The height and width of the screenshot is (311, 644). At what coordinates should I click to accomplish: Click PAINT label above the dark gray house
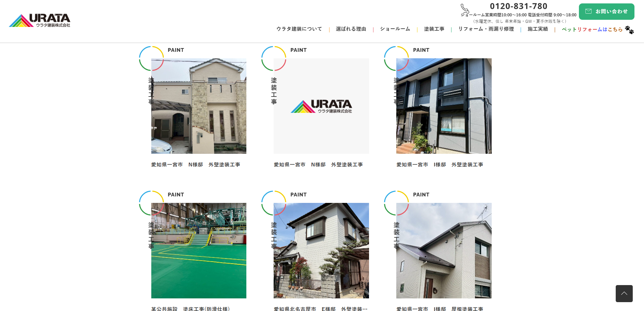[x=421, y=50]
